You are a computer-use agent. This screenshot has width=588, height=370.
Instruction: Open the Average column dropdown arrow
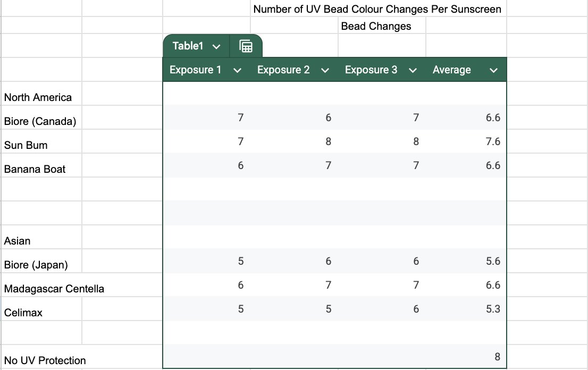pyautogui.click(x=493, y=70)
